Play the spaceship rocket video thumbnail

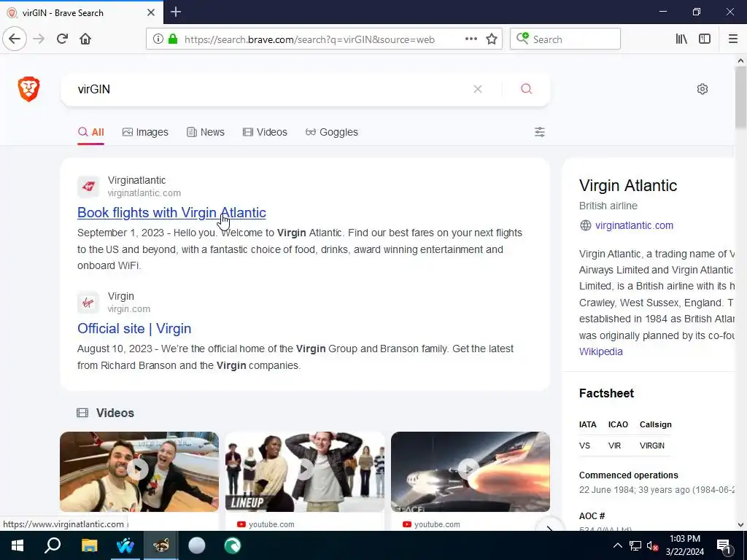[471, 472]
